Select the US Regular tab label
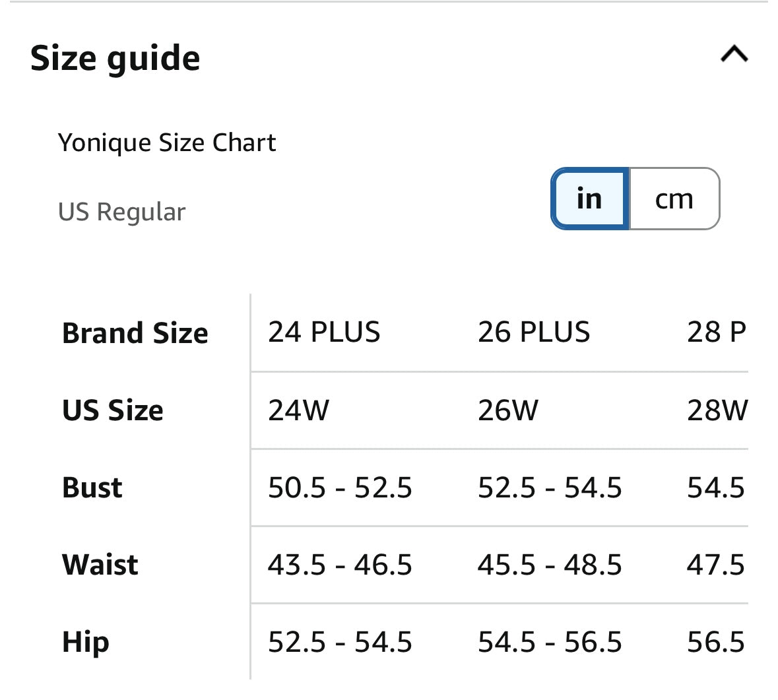 click(122, 211)
